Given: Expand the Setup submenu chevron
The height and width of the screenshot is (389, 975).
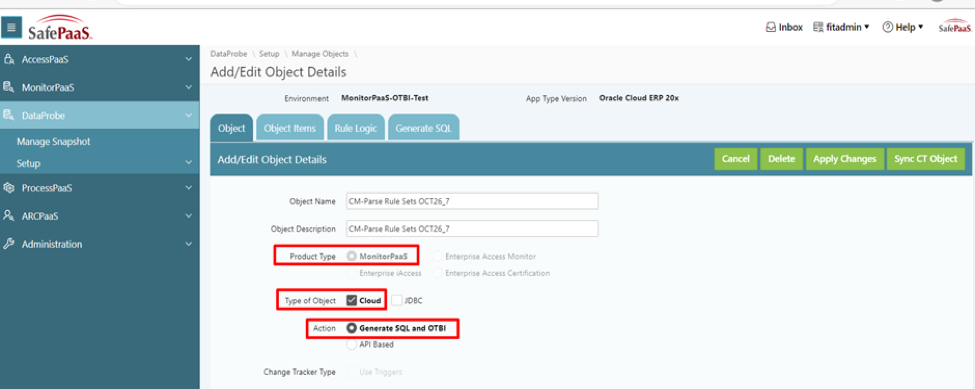Looking at the screenshot, I should point(189,163).
